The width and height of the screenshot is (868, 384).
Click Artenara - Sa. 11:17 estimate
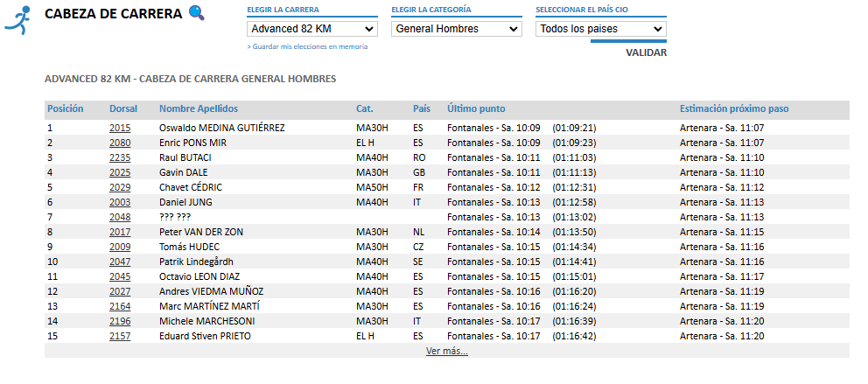722,276
